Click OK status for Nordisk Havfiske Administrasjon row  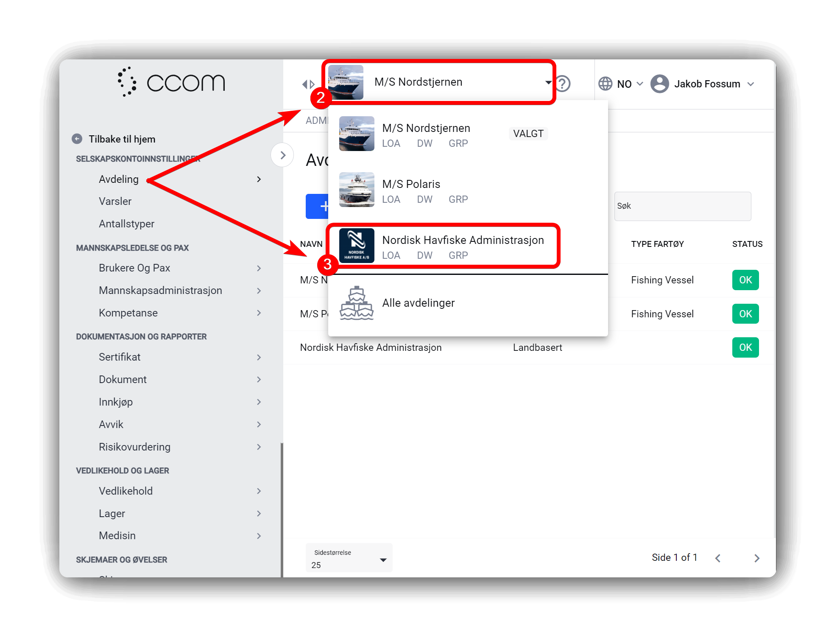tap(745, 347)
